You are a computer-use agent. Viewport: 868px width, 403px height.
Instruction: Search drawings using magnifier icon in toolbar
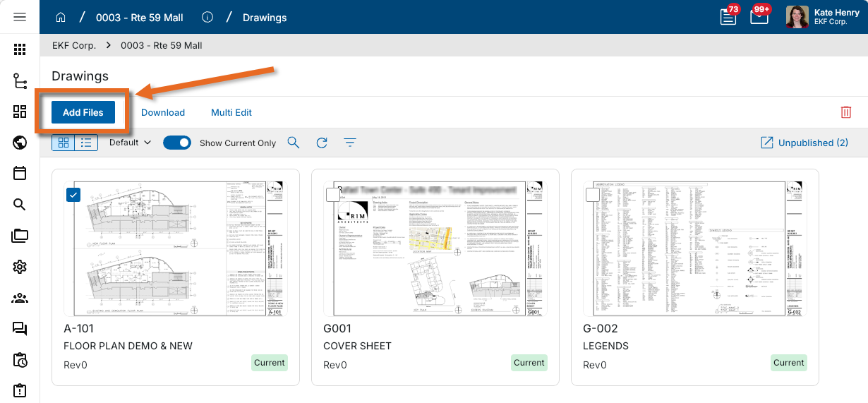pos(294,143)
